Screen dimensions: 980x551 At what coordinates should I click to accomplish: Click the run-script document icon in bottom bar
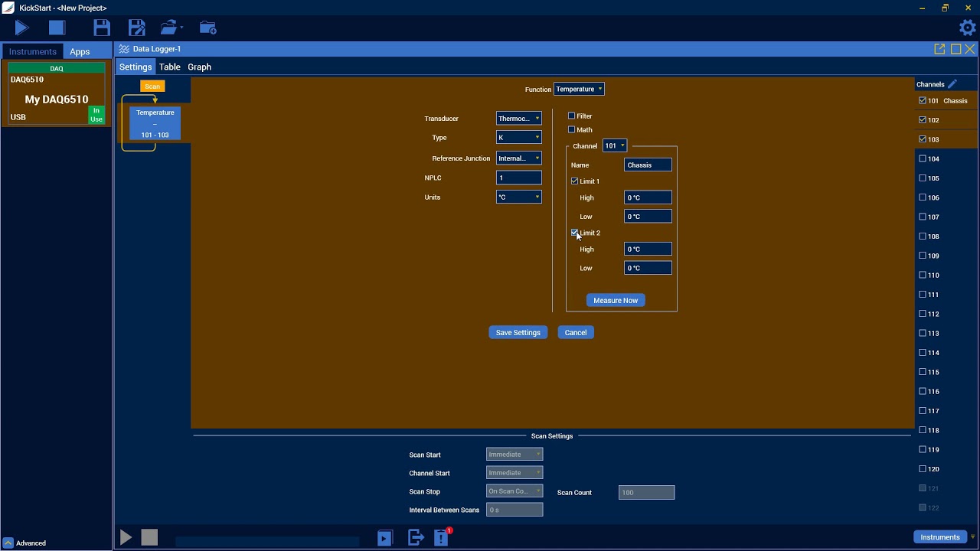[x=385, y=538]
